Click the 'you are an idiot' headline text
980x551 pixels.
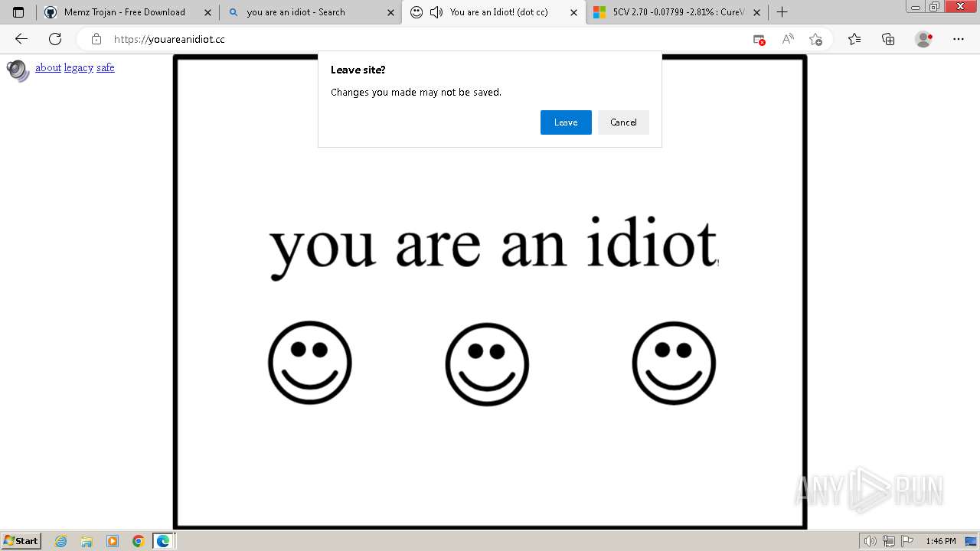[x=494, y=246]
